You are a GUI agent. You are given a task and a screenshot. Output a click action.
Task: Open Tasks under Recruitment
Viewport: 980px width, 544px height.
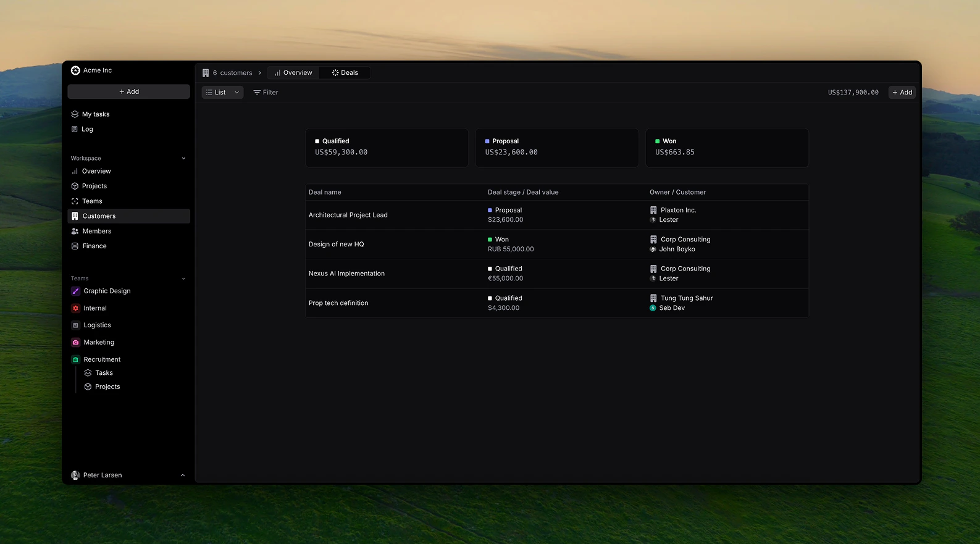coord(104,373)
